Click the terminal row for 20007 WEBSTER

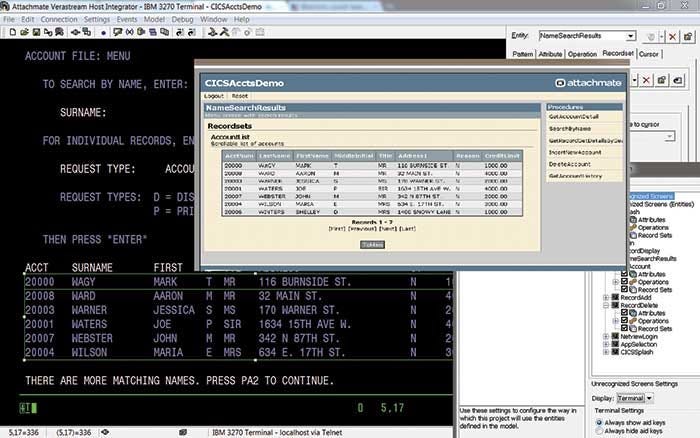click(x=238, y=338)
